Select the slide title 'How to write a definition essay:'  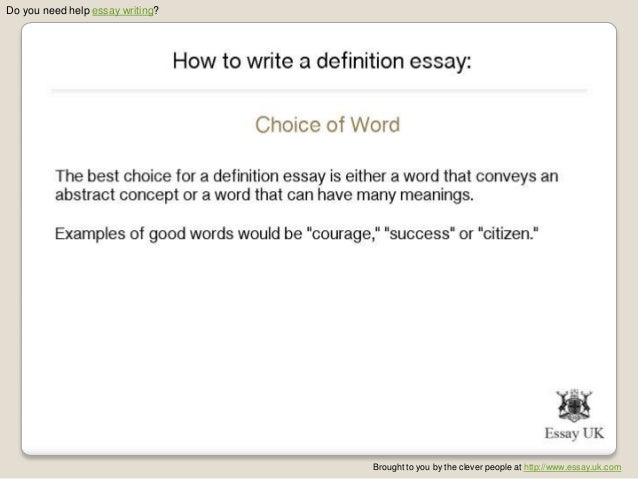322,61
